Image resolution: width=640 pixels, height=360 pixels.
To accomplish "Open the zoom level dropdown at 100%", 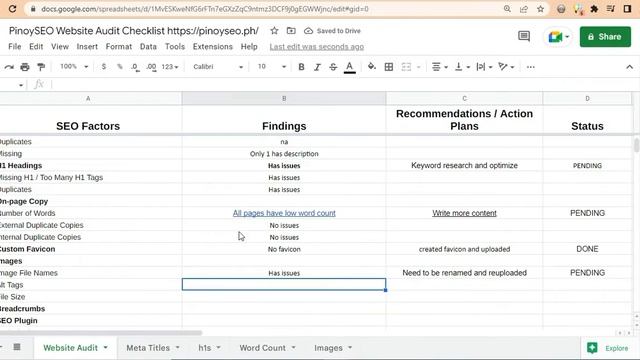I will tap(74, 67).
